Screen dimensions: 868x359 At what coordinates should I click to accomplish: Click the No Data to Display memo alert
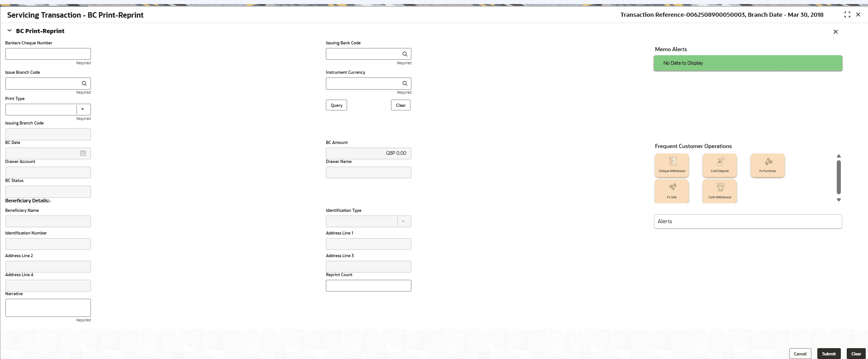coord(748,63)
